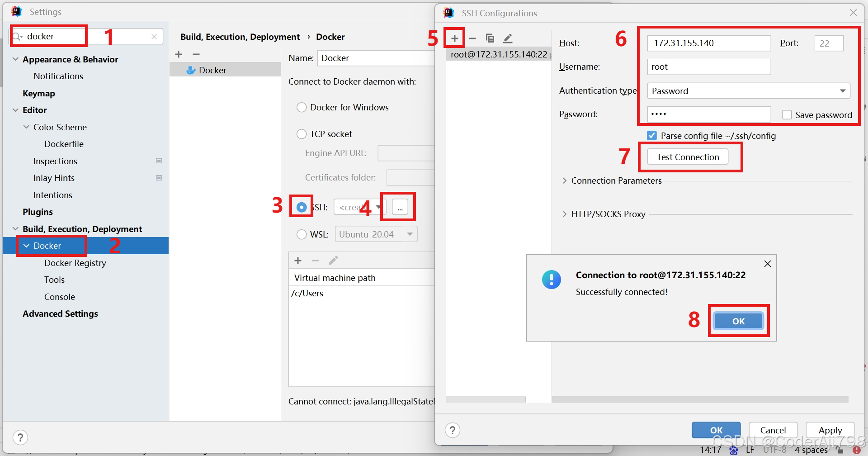This screenshot has height=456, width=868.
Task: Open the Notifications settings page
Action: [x=58, y=76]
